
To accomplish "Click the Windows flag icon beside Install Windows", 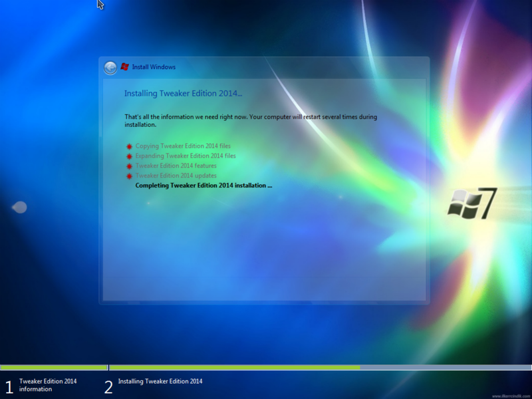I will click(x=124, y=67).
